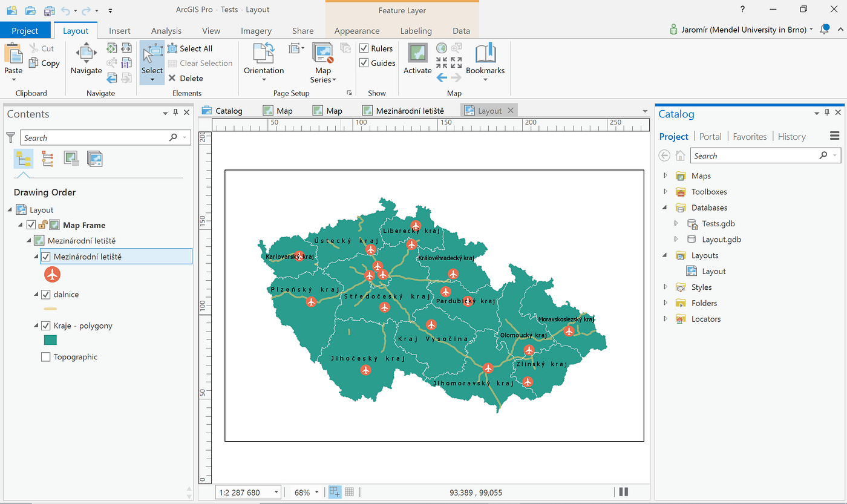Image resolution: width=847 pixels, height=504 pixels.
Task: Disable the Rulers option
Action: click(364, 48)
